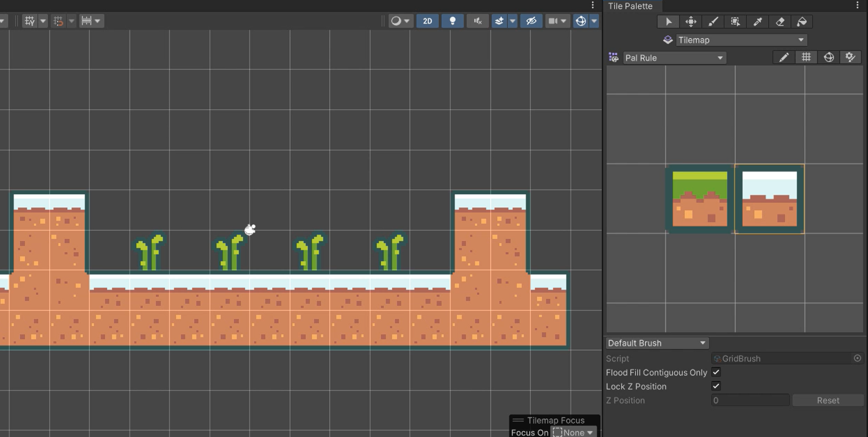Click the Move selection tool

point(690,22)
